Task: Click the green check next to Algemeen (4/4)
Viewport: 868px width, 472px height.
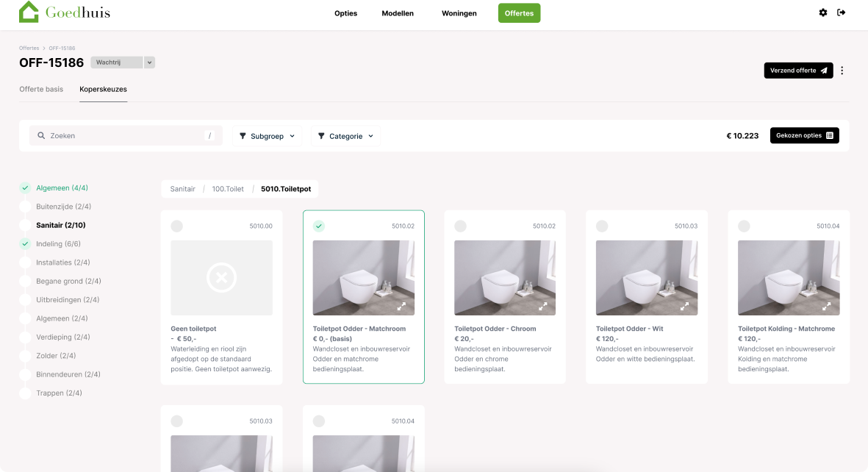Action: click(25, 187)
